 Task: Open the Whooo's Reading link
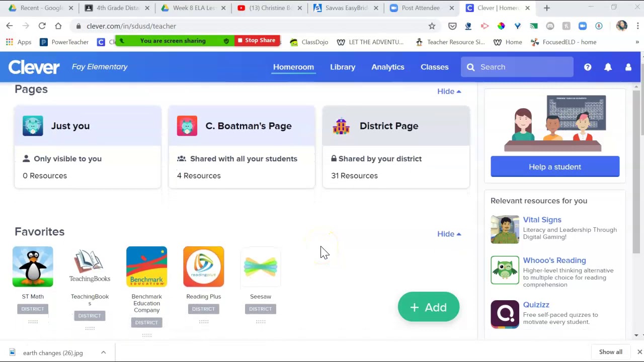click(x=554, y=260)
